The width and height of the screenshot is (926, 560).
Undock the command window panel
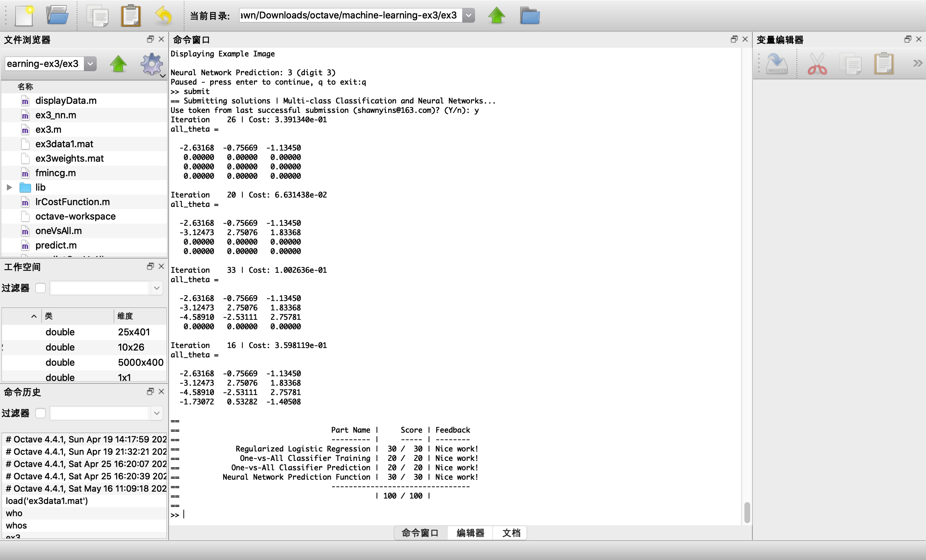tap(734, 39)
